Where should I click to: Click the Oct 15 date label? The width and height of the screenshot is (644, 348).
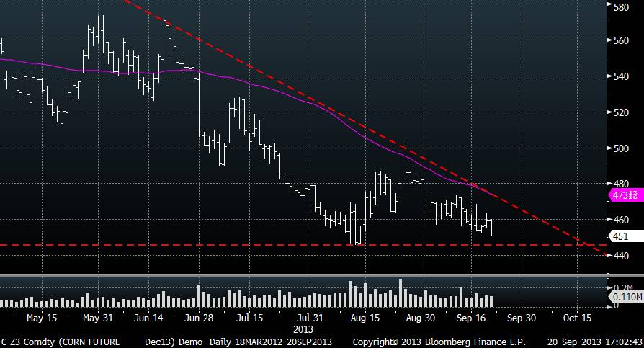[x=576, y=317]
